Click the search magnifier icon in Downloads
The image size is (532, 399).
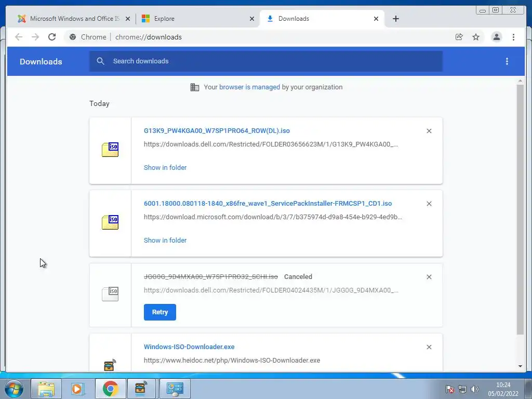(x=100, y=61)
